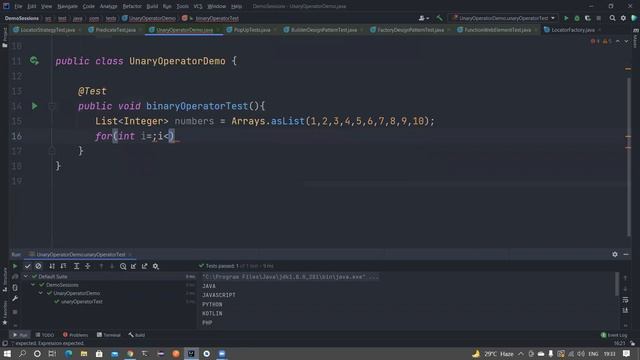This screenshot has height=360, width=640.
Task: Click the console output vertical scrollbar
Action: (617, 284)
